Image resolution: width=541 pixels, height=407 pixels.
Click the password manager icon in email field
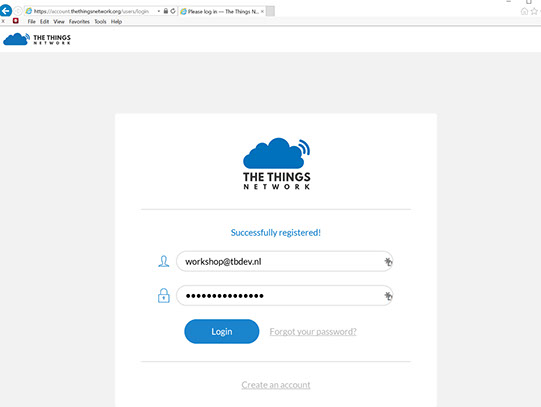[388, 261]
